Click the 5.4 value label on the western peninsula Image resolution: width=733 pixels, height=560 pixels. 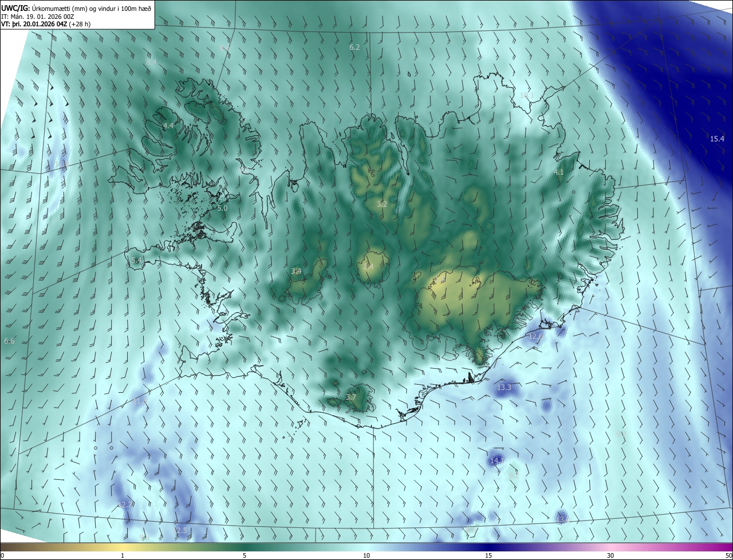point(136,261)
